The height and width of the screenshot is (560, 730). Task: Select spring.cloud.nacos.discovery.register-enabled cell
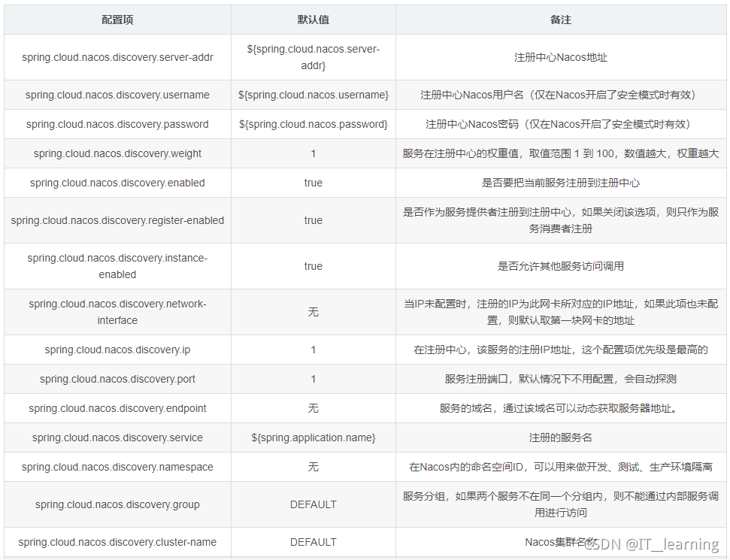117,221
